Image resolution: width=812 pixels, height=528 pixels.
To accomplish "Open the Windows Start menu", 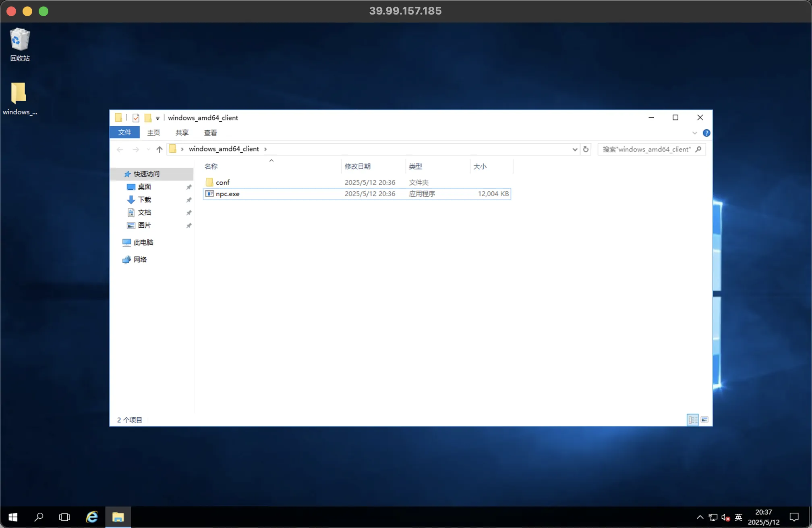I will 13,517.
